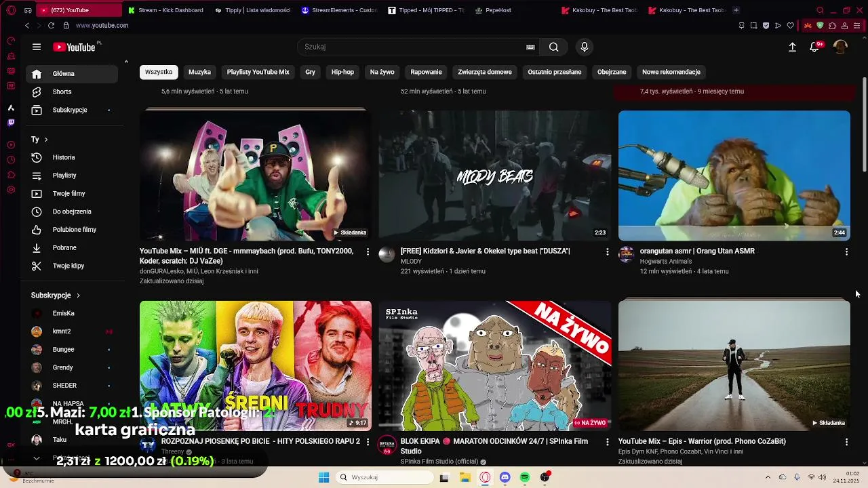The height and width of the screenshot is (488, 868).
Task: Open the on-screen keyboard icon in search
Action: [530, 47]
